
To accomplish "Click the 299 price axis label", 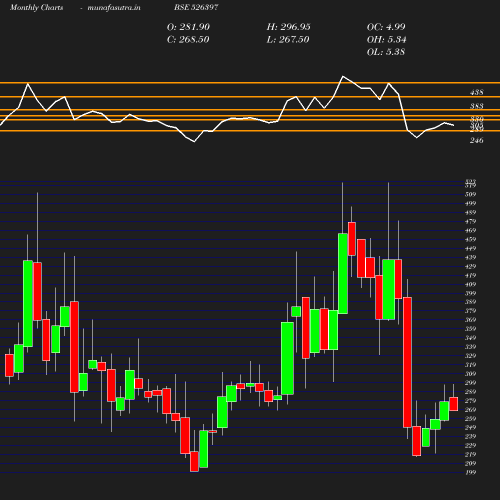I will coord(471,383).
